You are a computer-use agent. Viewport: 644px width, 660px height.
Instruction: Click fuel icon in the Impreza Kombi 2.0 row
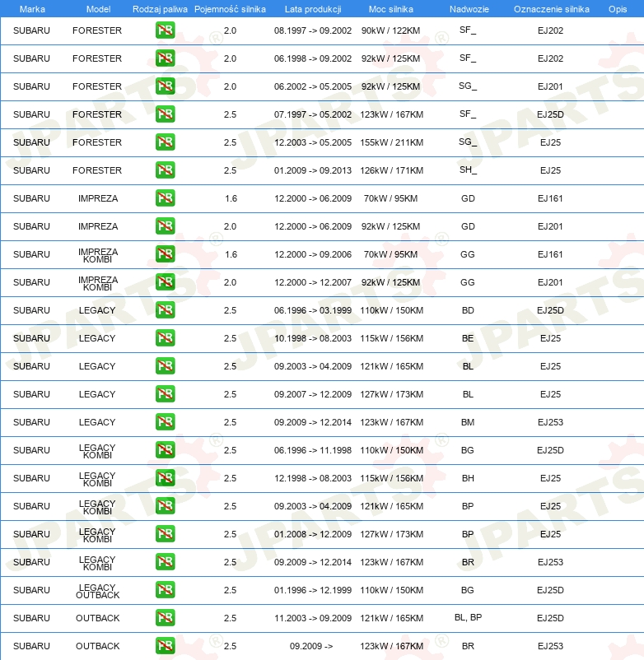tap(165, 282)
